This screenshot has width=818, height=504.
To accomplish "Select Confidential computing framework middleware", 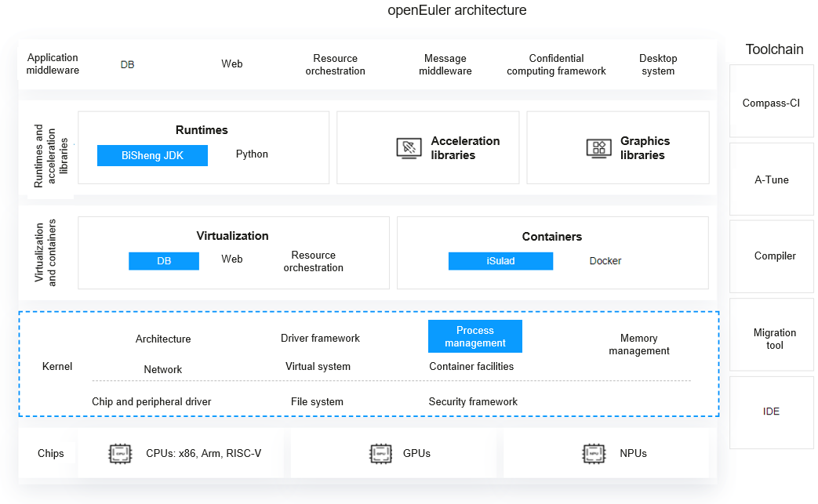I will (x=556, y=64).
